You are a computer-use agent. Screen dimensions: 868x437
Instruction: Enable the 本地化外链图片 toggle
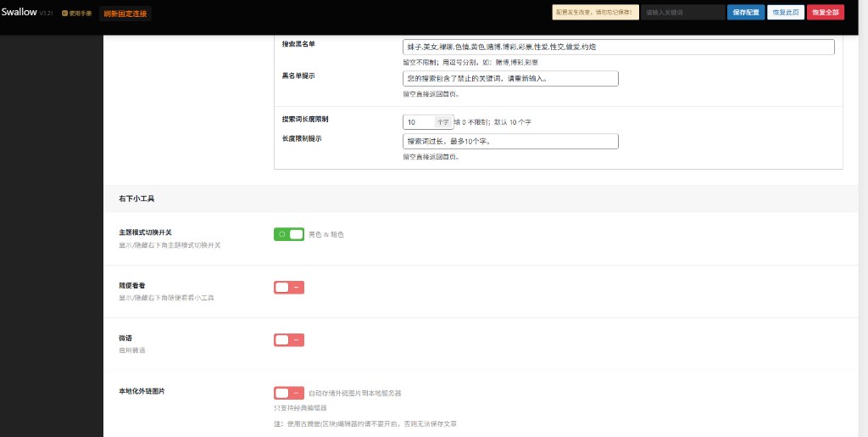[x=288, y=393]
